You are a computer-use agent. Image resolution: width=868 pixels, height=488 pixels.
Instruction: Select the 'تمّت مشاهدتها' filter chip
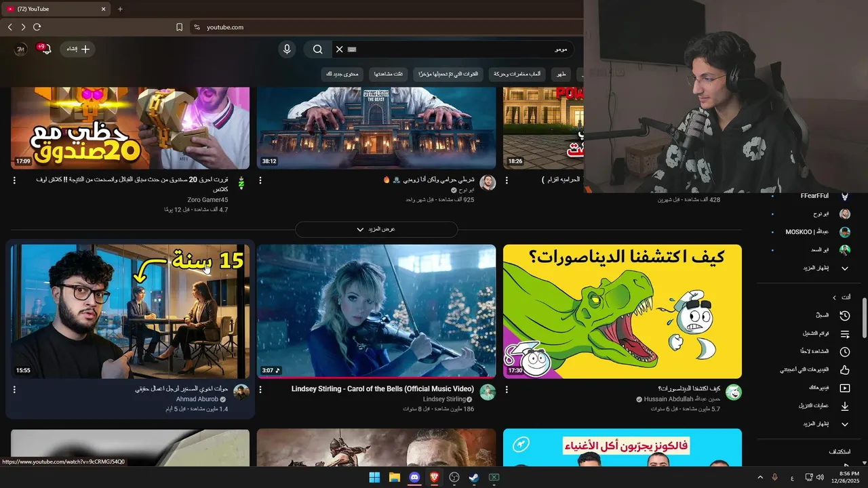[388, 73]
